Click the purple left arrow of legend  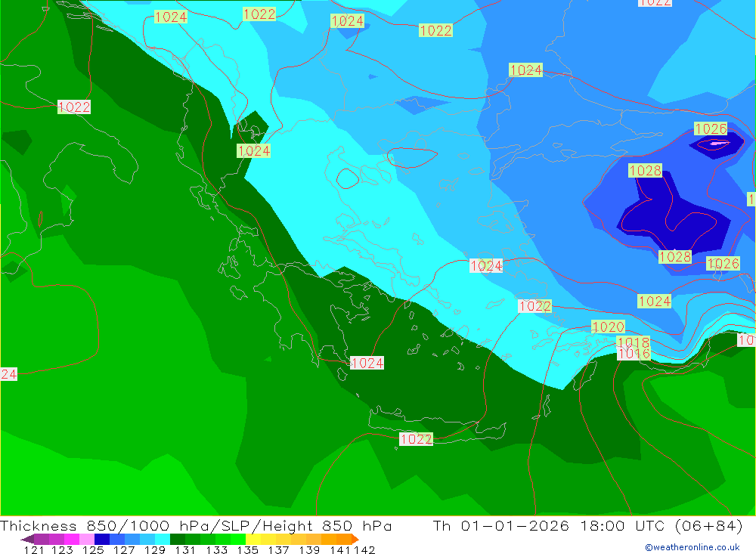(27, 539)
